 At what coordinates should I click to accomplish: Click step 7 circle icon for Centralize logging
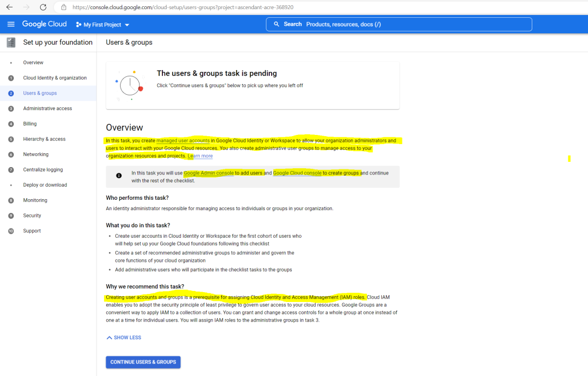(11, 170)
